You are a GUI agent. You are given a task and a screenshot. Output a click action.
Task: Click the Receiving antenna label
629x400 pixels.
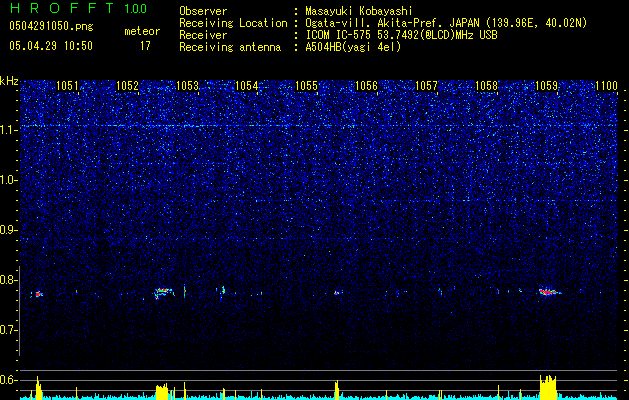[230, 47]
